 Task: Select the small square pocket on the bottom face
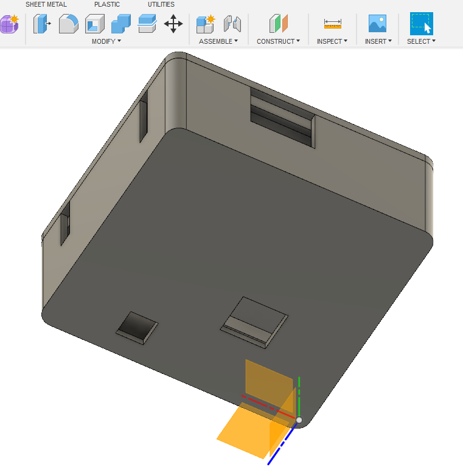coord(137,328)
